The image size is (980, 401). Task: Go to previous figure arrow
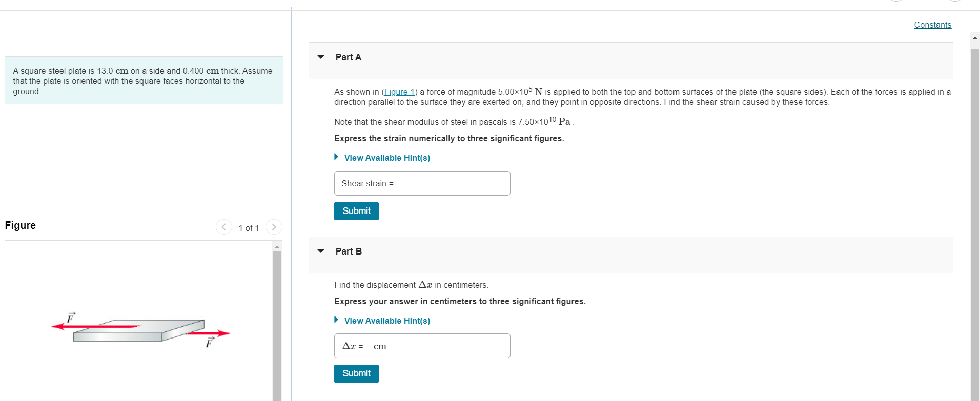coord(224,227)
